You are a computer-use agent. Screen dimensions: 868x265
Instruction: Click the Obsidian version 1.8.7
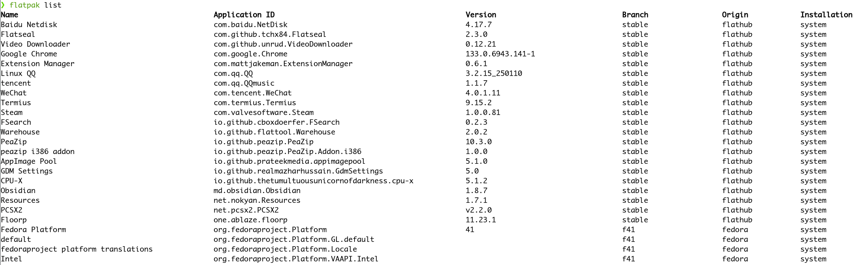coord(477,191)
